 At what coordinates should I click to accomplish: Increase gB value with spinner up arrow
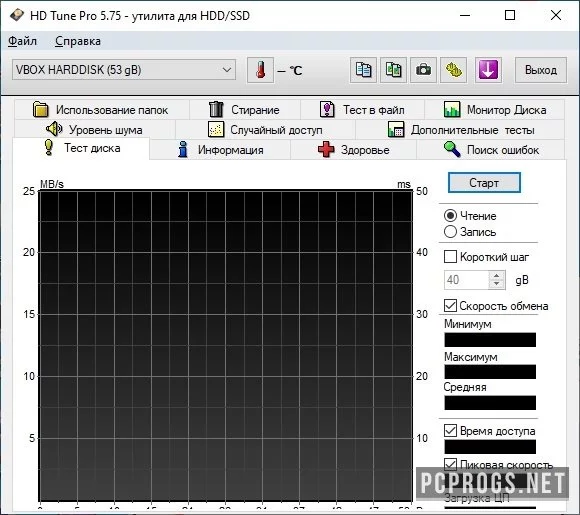496,276
